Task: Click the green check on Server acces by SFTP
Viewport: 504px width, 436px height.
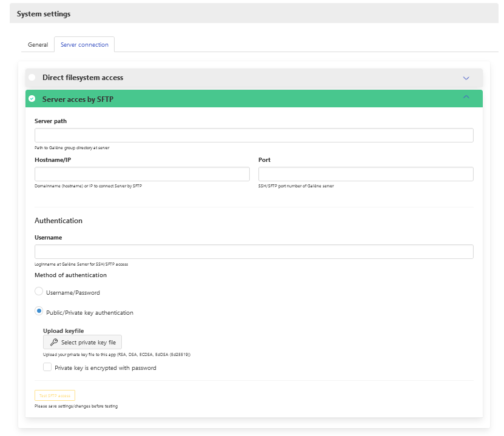Action: 32,99
